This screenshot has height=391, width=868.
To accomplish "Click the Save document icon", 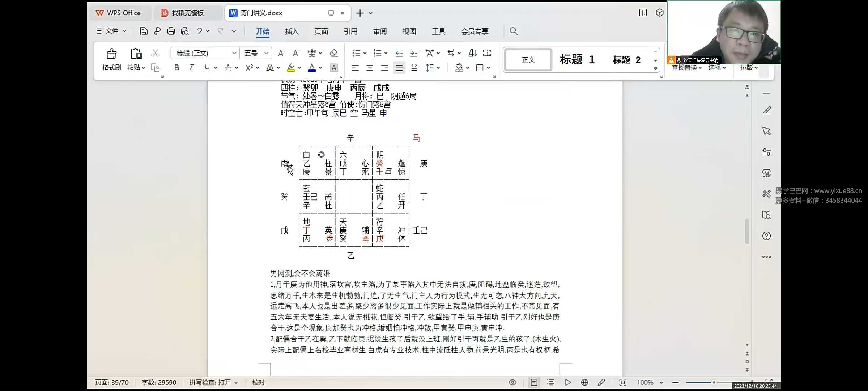I will coord(144,31).
